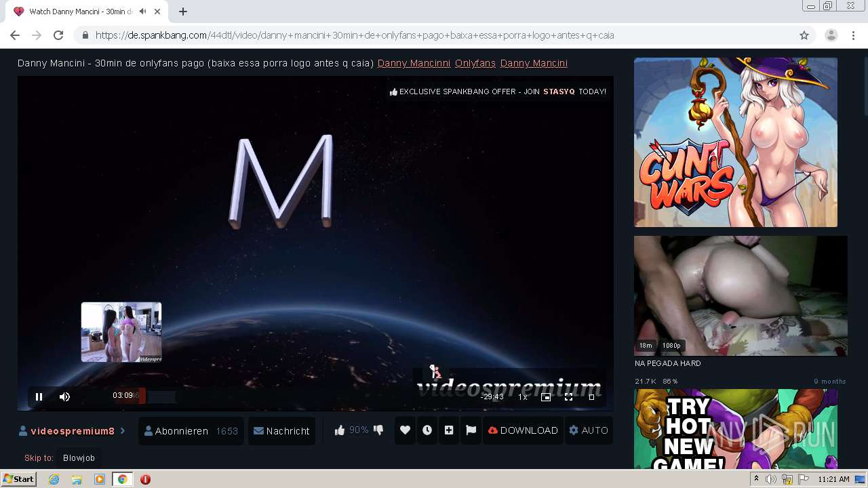Click the hover preview thumbnail
This screenshot has height=488, width=868.
click(121, 332)
